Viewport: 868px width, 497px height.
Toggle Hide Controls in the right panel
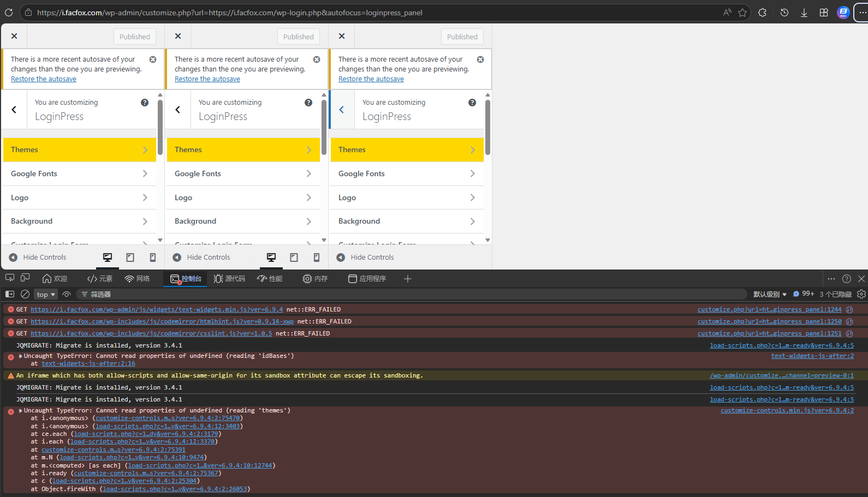(x=365, y=258)
